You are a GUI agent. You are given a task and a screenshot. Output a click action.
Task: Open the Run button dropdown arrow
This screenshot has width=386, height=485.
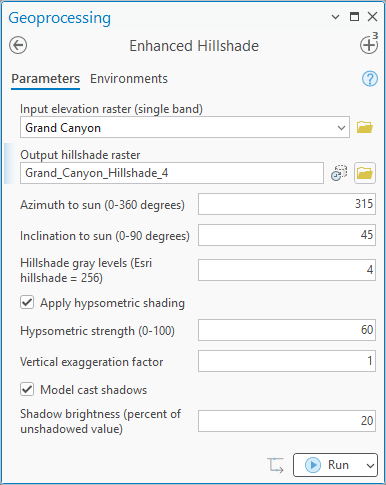point(370,465)
